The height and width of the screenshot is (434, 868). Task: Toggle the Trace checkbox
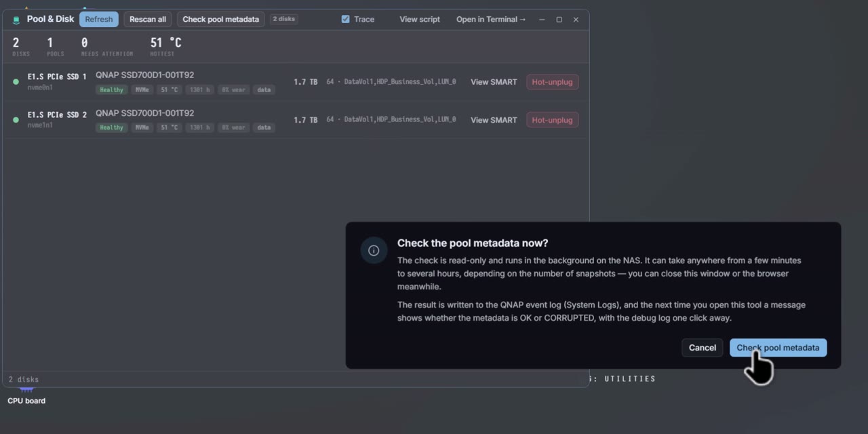[345, 19]
